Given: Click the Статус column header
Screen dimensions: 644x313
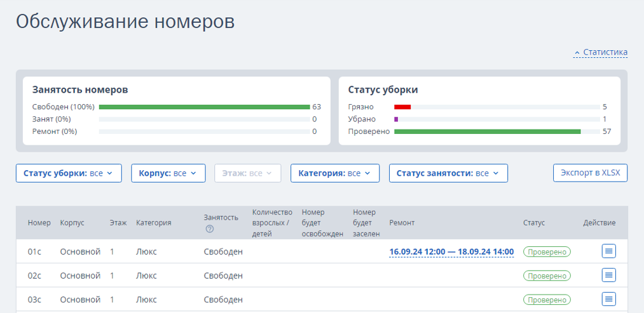Looking at the screenshot, I should coord(534,223).
